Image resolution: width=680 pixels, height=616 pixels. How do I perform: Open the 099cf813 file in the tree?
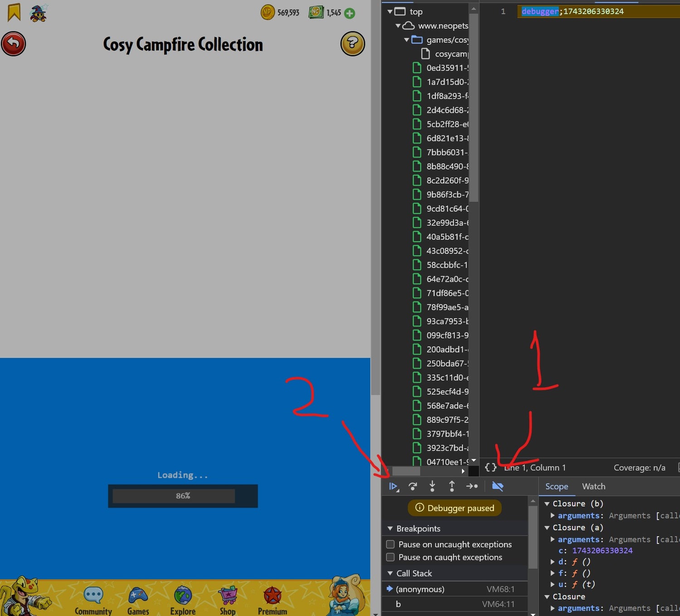[441, 335]
